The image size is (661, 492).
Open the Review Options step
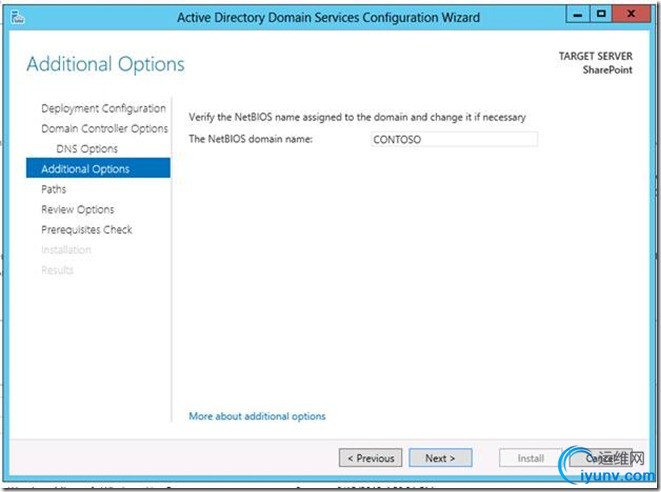[78, 210]
